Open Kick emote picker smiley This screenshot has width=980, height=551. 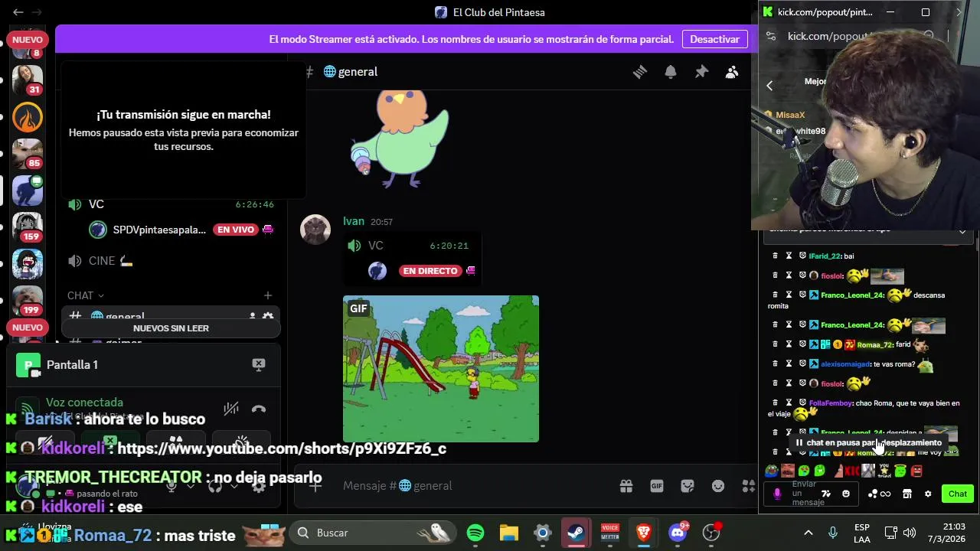click(846, 494)
